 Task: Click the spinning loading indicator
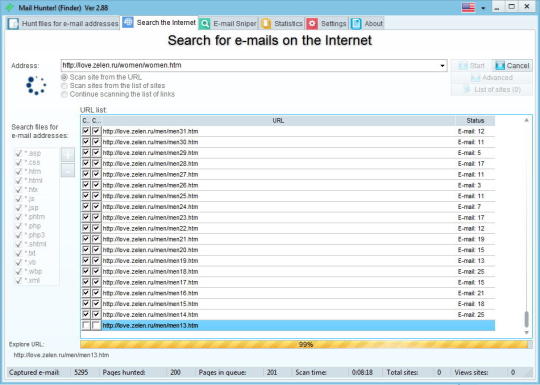[36, 85]
